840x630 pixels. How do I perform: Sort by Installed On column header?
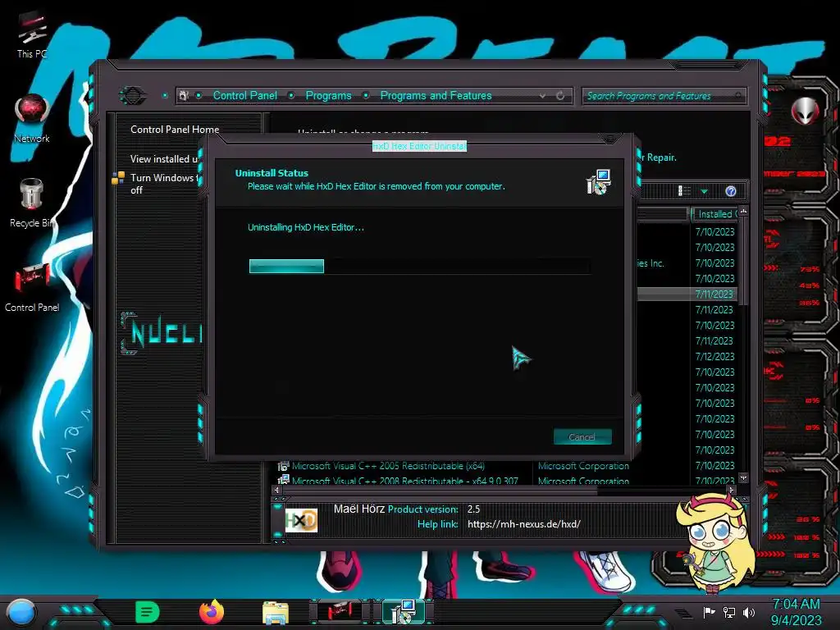pyautogui.click(x=714, y=214)
